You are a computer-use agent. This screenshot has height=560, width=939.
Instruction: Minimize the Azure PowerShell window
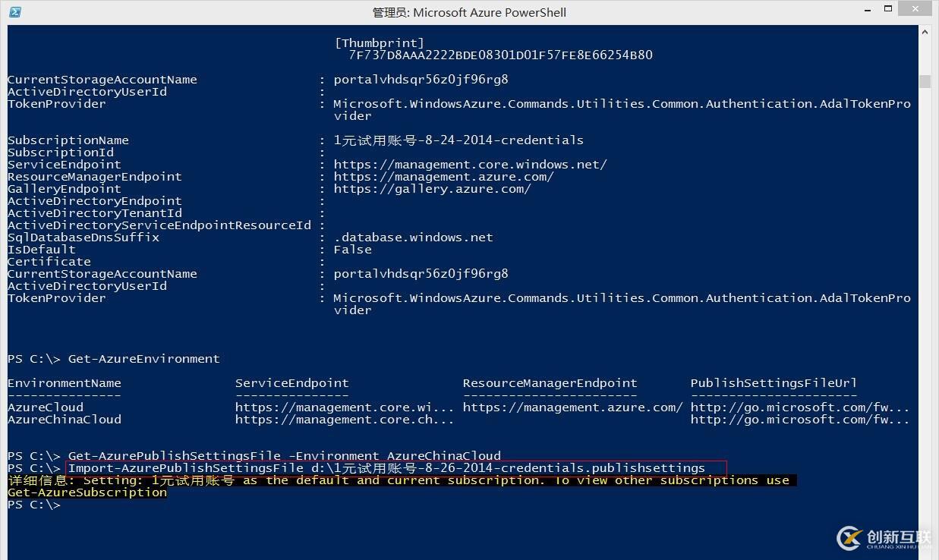pyautogui.click(x=868, y=9)
